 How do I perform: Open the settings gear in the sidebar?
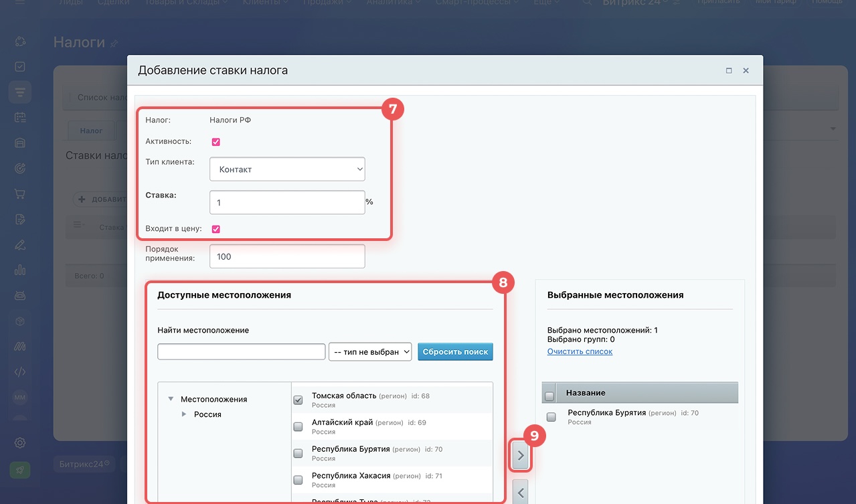tap(20, 442)
